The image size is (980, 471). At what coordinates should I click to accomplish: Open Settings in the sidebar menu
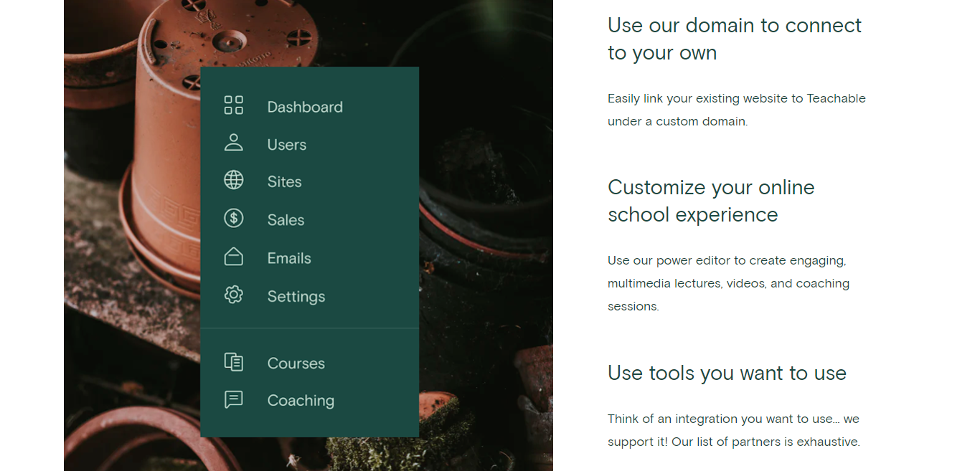[x=296, y=297]
